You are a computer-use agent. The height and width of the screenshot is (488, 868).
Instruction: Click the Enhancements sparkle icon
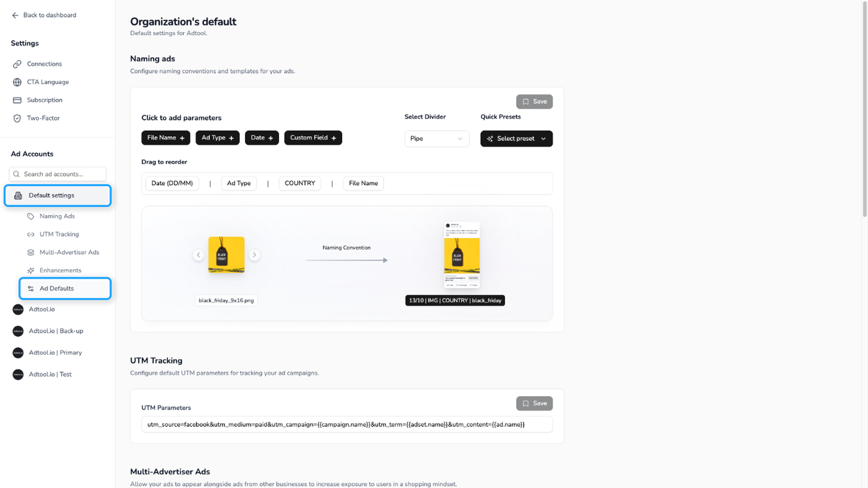[31, 271]
